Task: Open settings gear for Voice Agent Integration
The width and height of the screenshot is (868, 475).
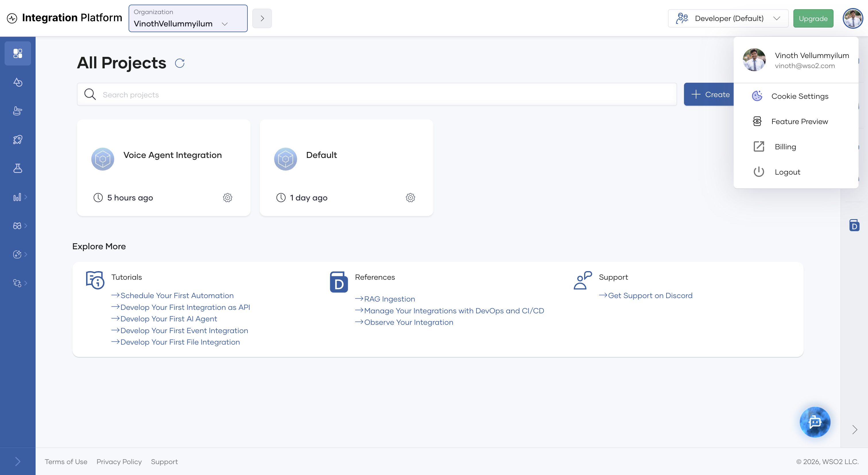Action: point(228,198)
